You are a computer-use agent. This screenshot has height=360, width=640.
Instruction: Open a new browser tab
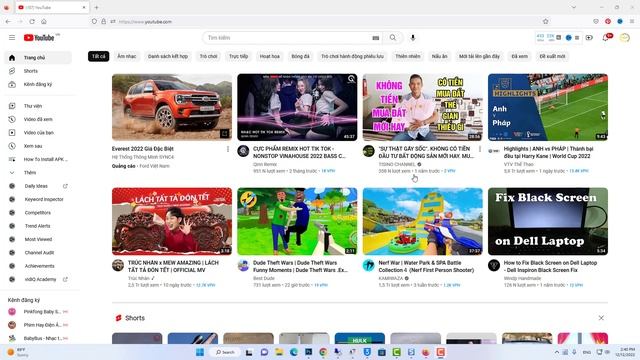pos(96,7)
